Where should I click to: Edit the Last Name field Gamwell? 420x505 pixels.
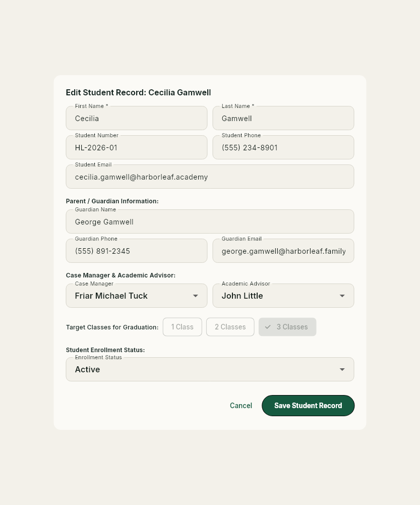coord(283,118)
